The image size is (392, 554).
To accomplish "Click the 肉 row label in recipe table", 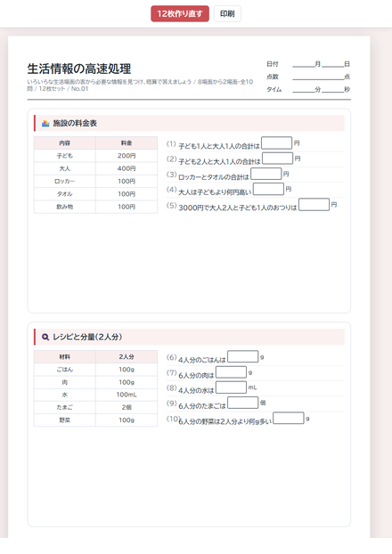I will pos(65,382).
